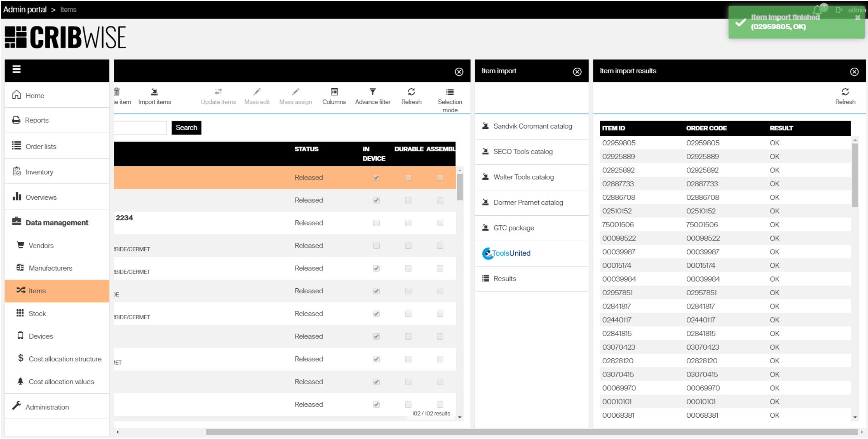Navigate to Admin portal breadcrumb

tap(25, 10)
